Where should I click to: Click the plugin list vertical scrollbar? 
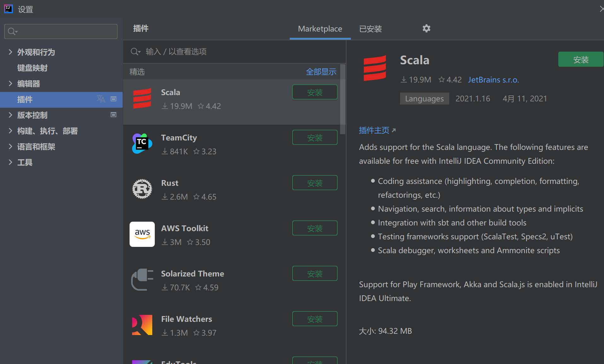coord(343,99)
